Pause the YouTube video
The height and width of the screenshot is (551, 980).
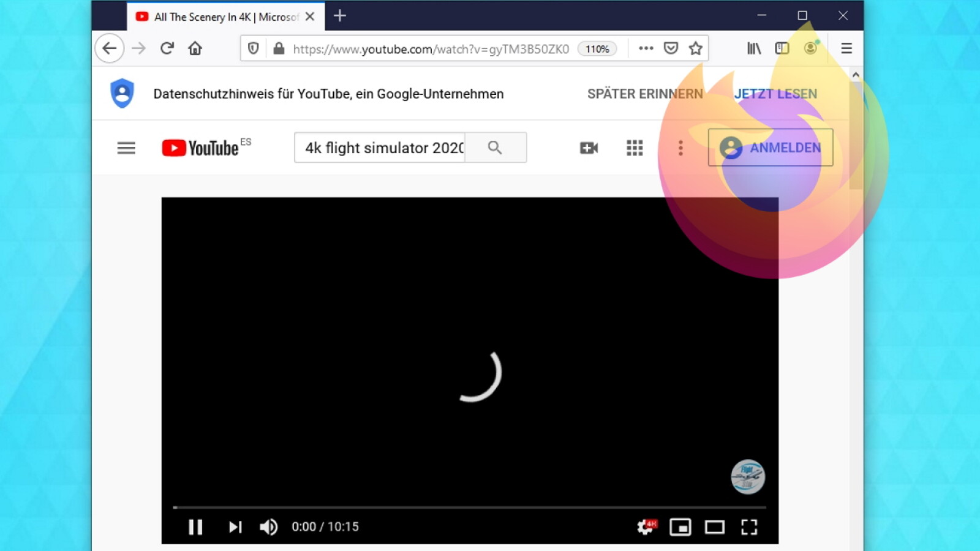(195, 527)
